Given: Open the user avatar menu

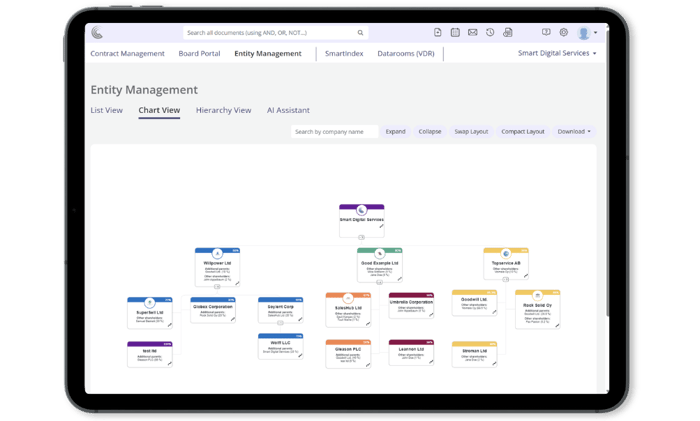Looking at the screenshot, I should pyautogui.click(x=586, y=33).
